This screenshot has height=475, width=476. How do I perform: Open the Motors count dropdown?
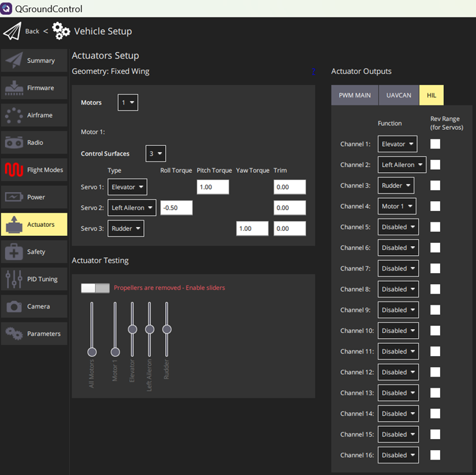[128, 102]
